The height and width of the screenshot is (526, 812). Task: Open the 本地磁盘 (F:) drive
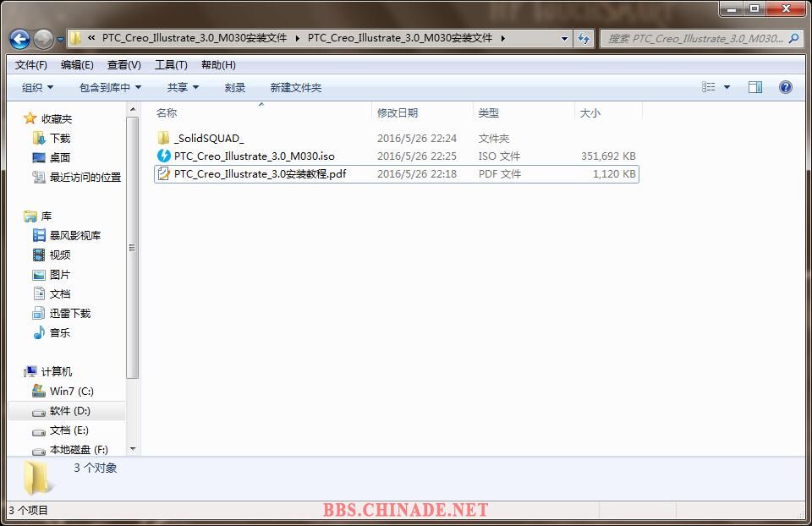79,449
